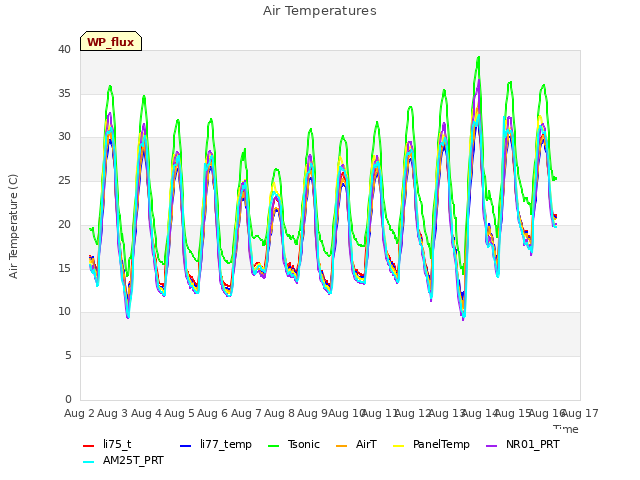Screen dimensions: 640x480
Task: Click the orange AirT legend swatch
Action: click(341, 446)
